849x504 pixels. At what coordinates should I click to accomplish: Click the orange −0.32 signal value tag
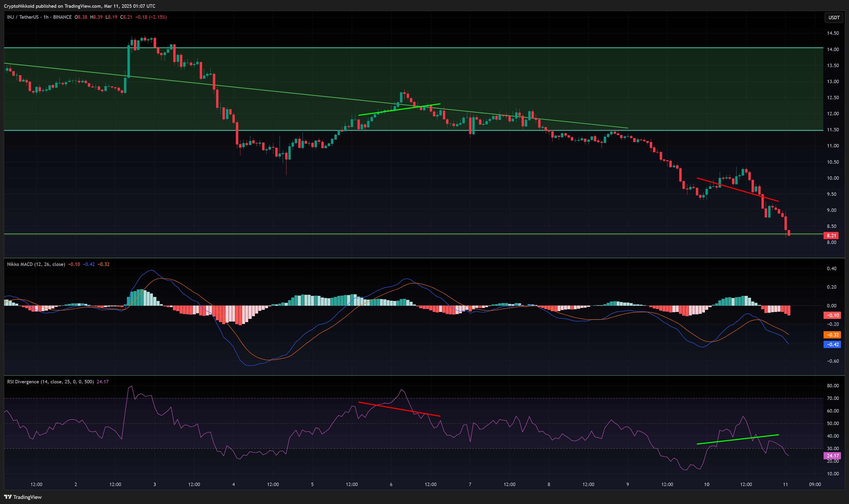832,335
